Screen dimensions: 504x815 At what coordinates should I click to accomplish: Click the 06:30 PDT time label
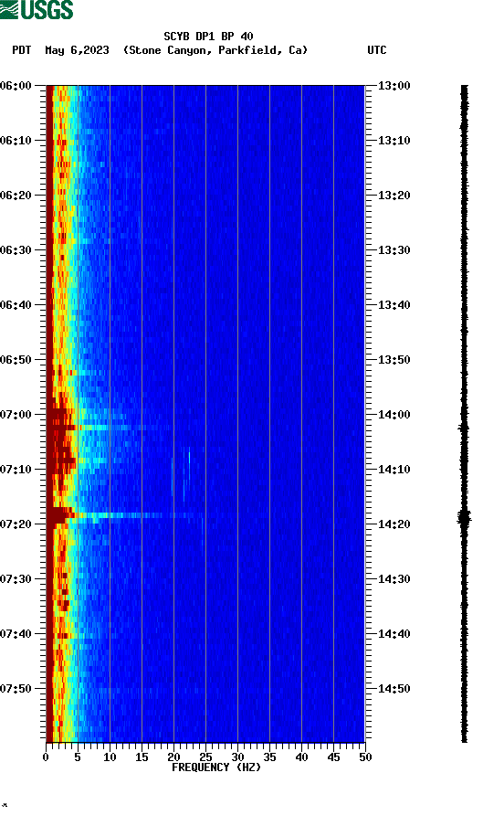point(16,250)
